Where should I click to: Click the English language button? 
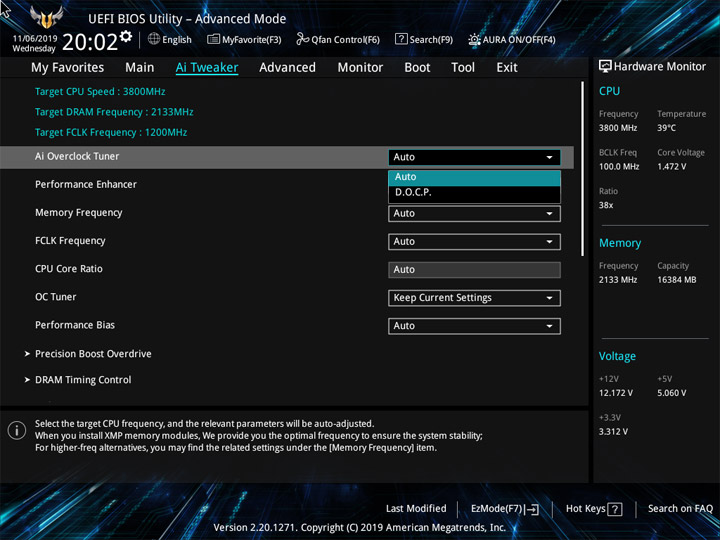170,39
